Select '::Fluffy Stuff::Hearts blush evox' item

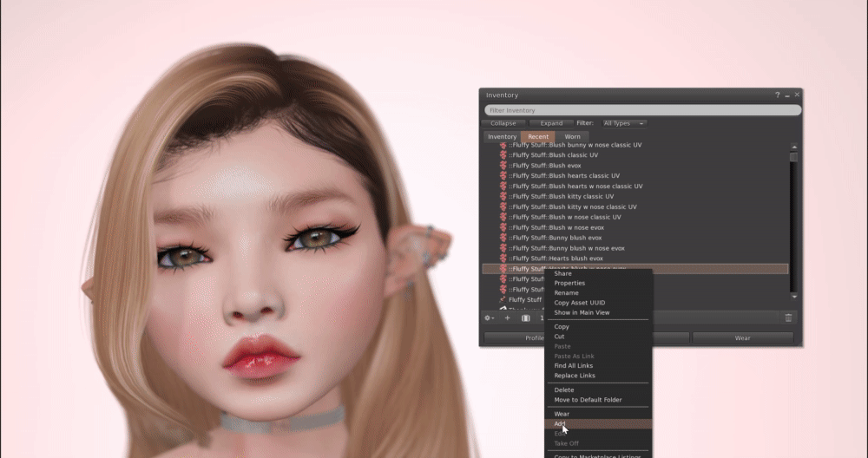(x=556, y=258)
